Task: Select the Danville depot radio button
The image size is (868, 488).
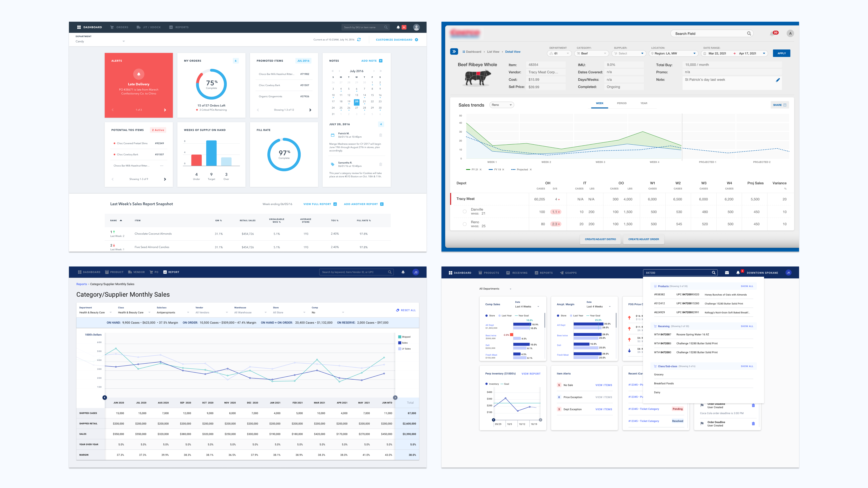Action: pos(464,211)
